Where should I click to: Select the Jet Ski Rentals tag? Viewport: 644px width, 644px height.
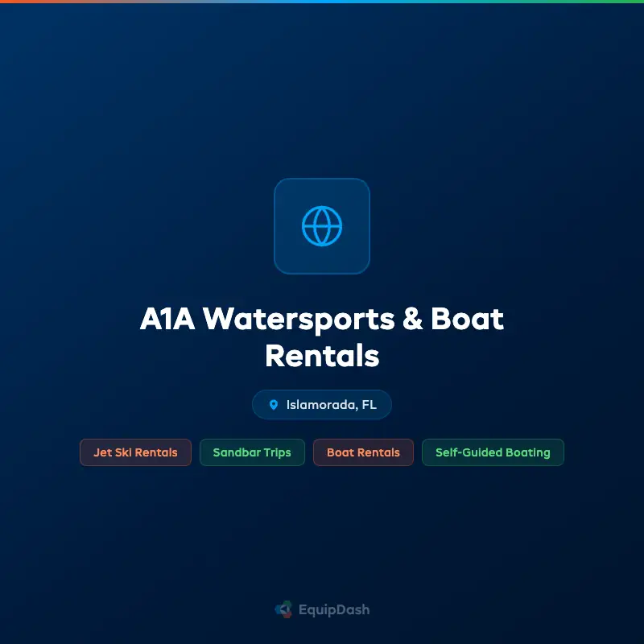[135, 452]
